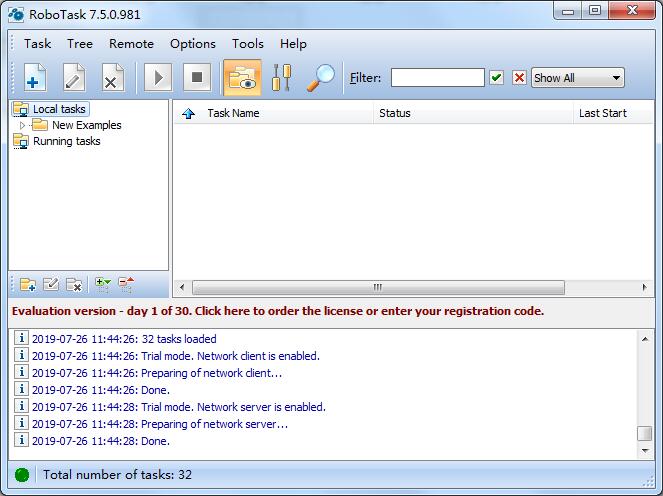Click the Expand All tree icon
The image size is (663, 496).
[x=103, y=285]
